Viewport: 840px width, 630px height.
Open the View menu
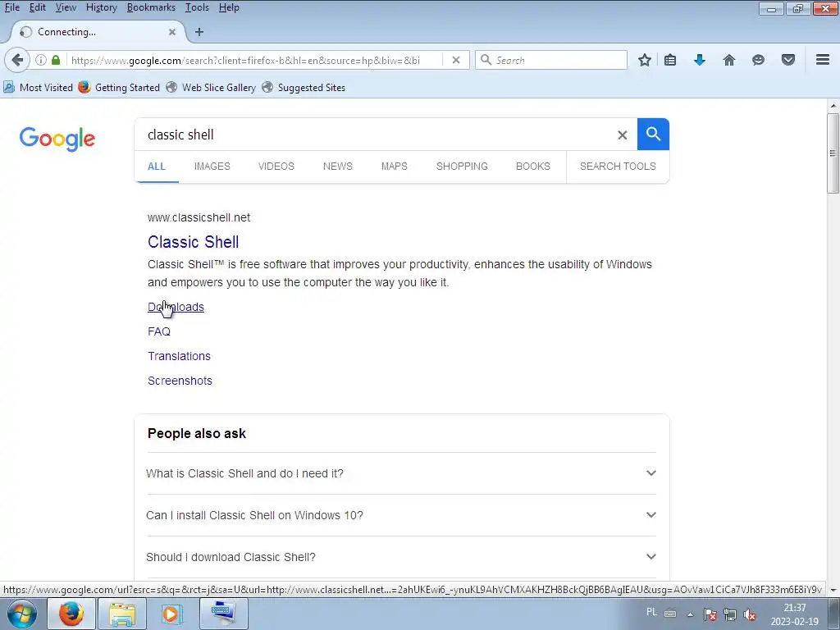(x=66, y=7)
